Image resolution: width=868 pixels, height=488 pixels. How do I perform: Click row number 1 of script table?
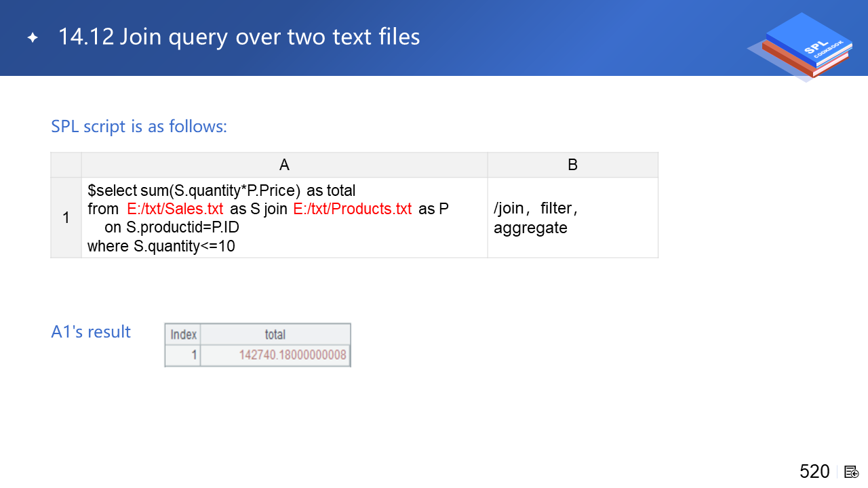click(x=66, y=218)
